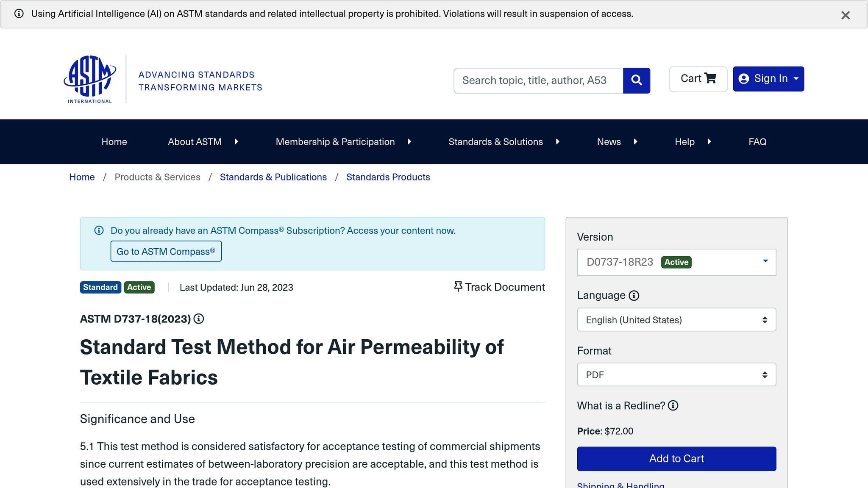Click the Add to Cart button
The width and height of the screenshot is (868, 488).
[x=676, y=459]
